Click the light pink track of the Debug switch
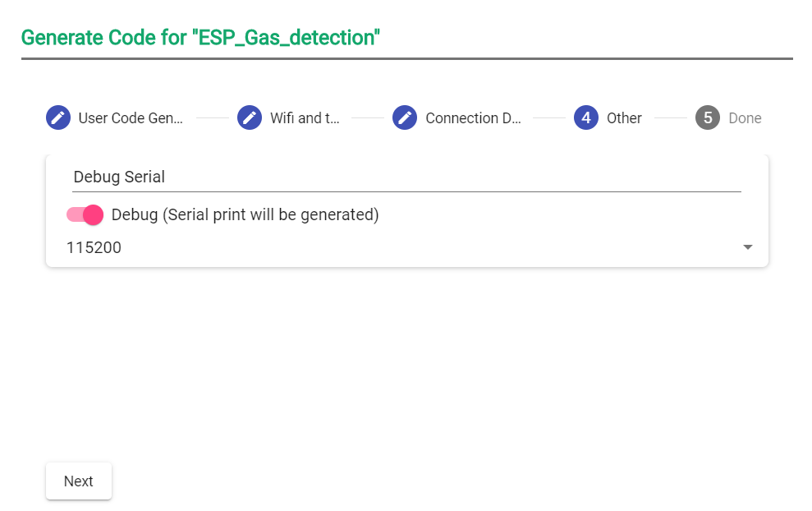The width and height of the screenshot is (812, 511). 73,215
